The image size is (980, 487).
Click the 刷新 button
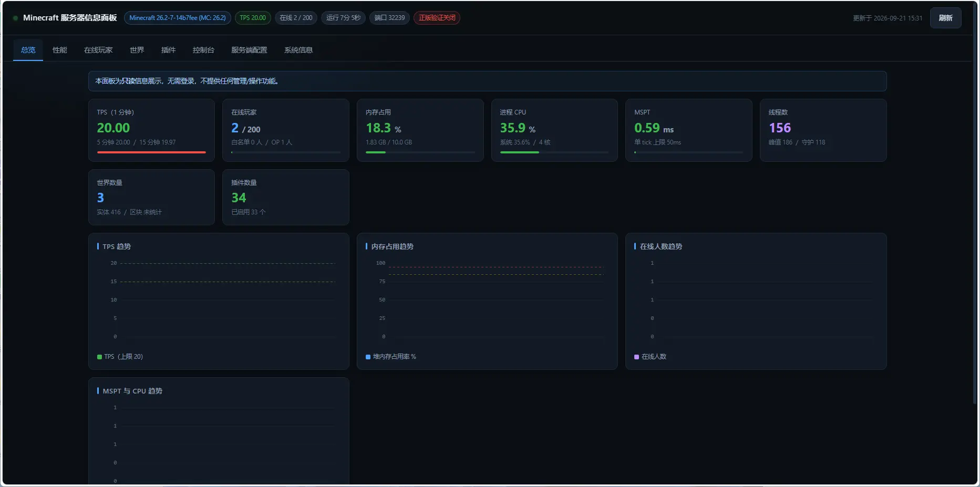[x=945, y=18]
